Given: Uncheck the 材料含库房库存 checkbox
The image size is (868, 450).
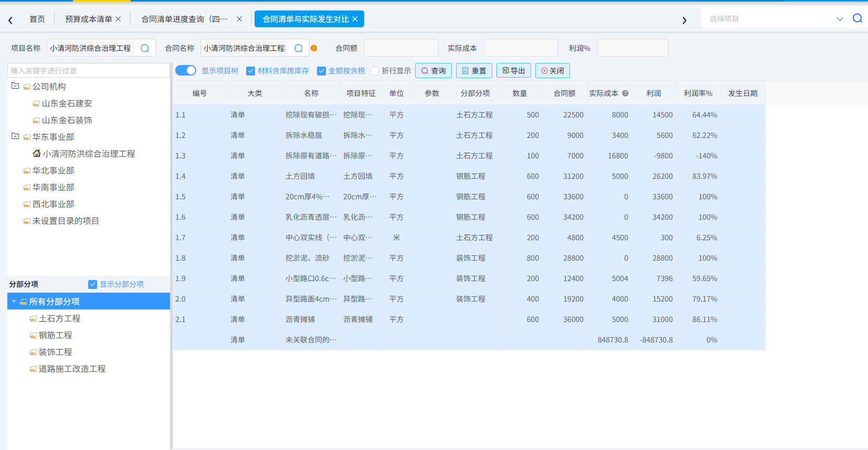Looking at the screenshot, I should click(x=251, y=71).
